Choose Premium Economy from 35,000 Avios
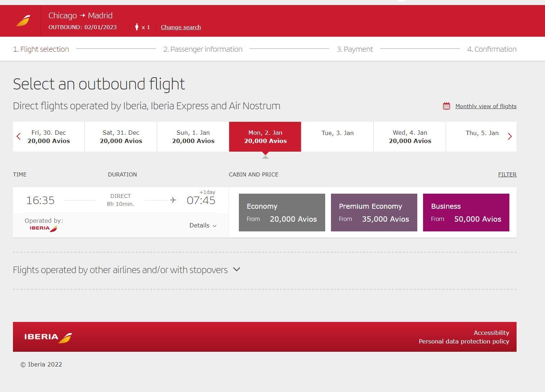Image resolution: width=545 pixels, height=392 pixels. coord(374,213)
